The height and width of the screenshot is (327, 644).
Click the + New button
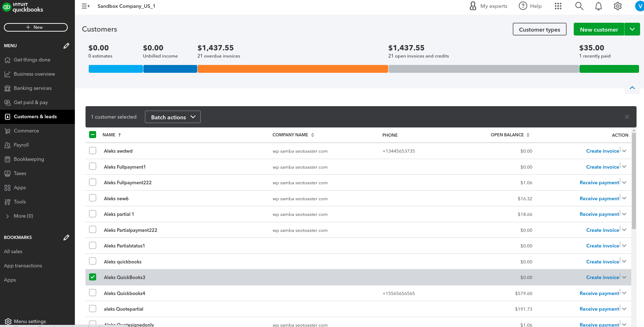pos(36,27)
